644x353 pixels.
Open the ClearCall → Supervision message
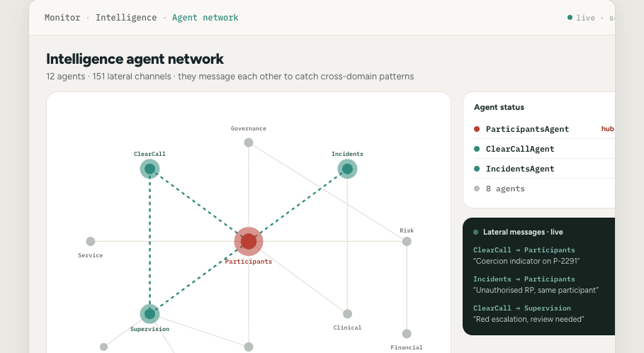(x=522, y=308)
